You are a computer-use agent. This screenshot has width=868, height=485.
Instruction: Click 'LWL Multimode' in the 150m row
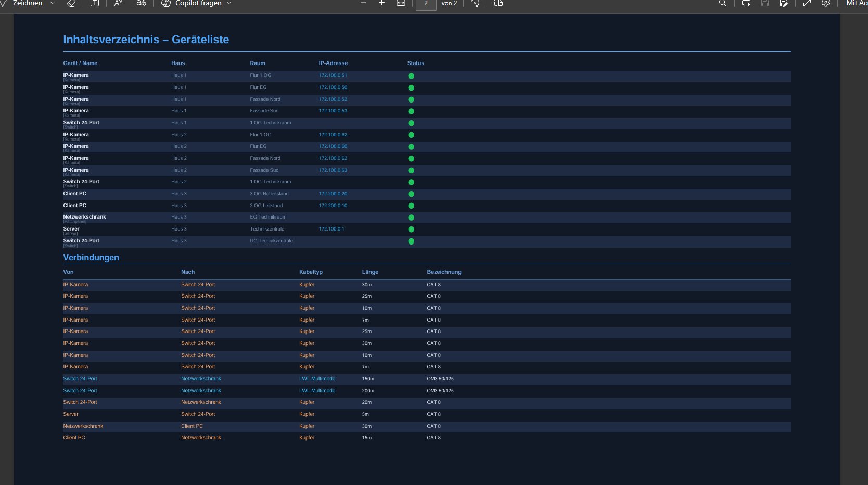[317, 379]
